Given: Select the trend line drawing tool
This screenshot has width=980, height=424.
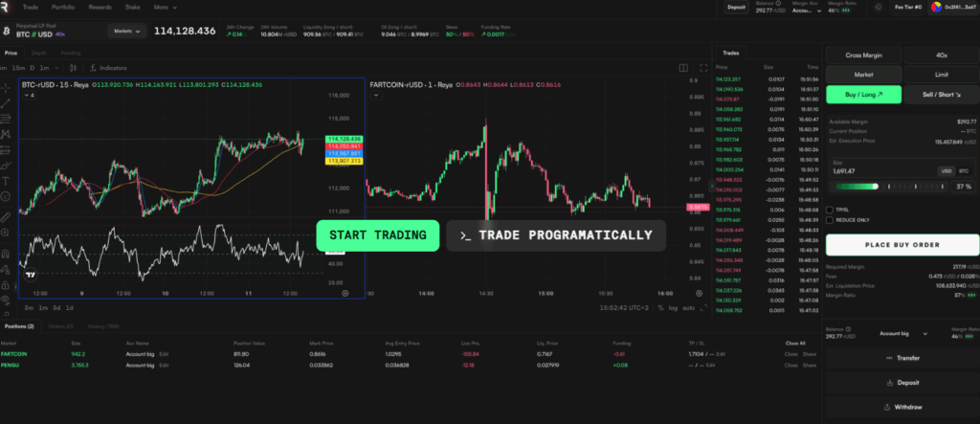Looking at the screenshot, I should pyautogui.click(x=8, y=104).
